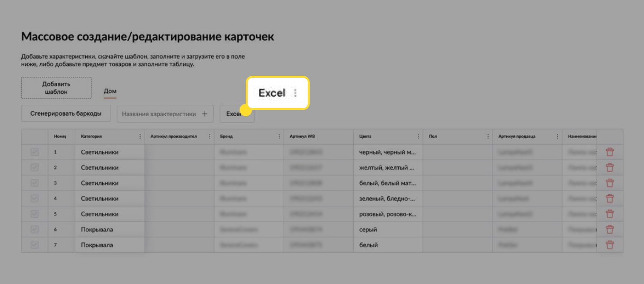
Task: Delete the last Покрывала row using trash icon
Action: click(x=609, y=245)
